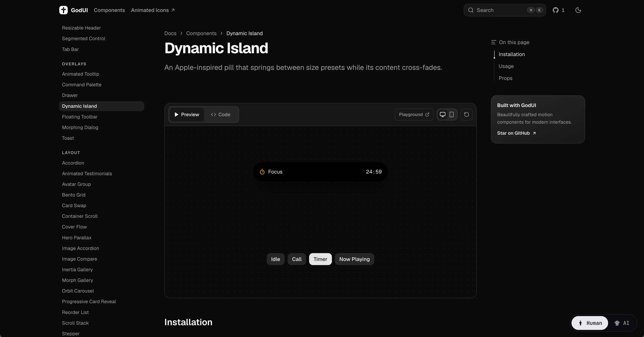Set island state to Now Playing

(x=354, y=259)
